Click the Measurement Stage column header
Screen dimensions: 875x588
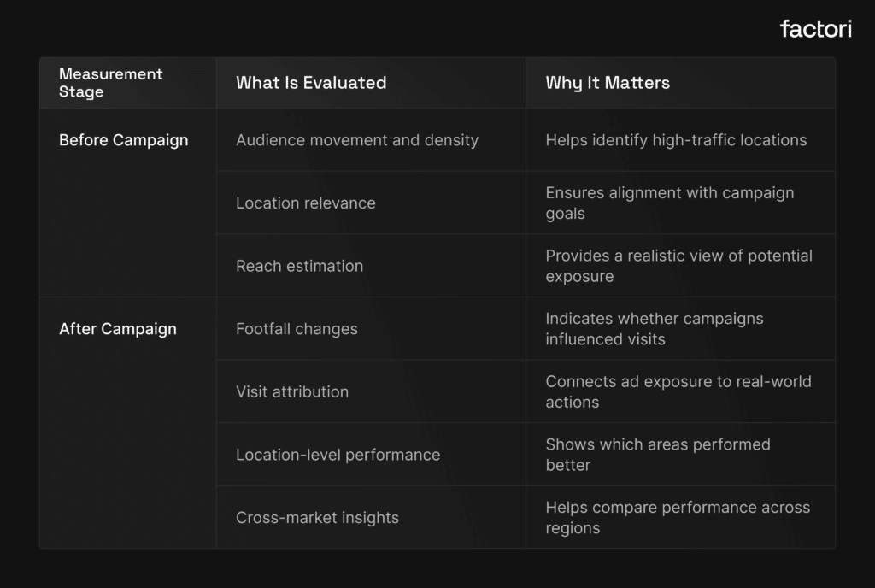click(x=110, y=83)
